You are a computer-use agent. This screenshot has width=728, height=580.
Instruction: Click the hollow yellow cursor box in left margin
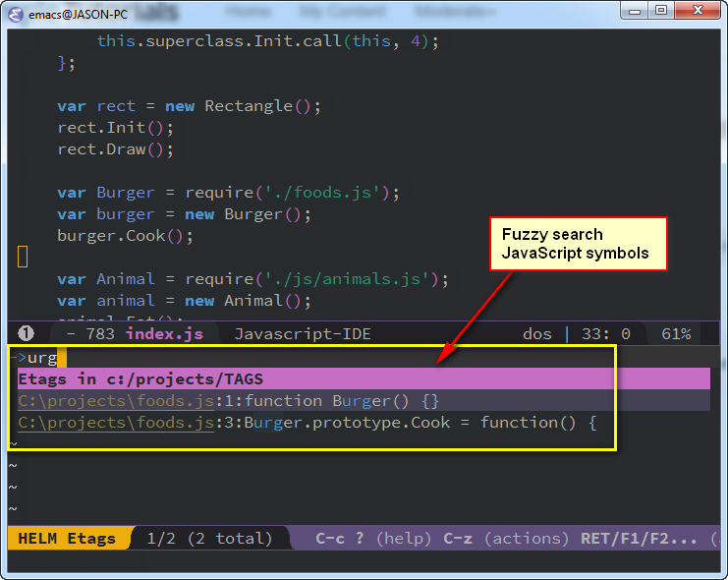[23, 258]
